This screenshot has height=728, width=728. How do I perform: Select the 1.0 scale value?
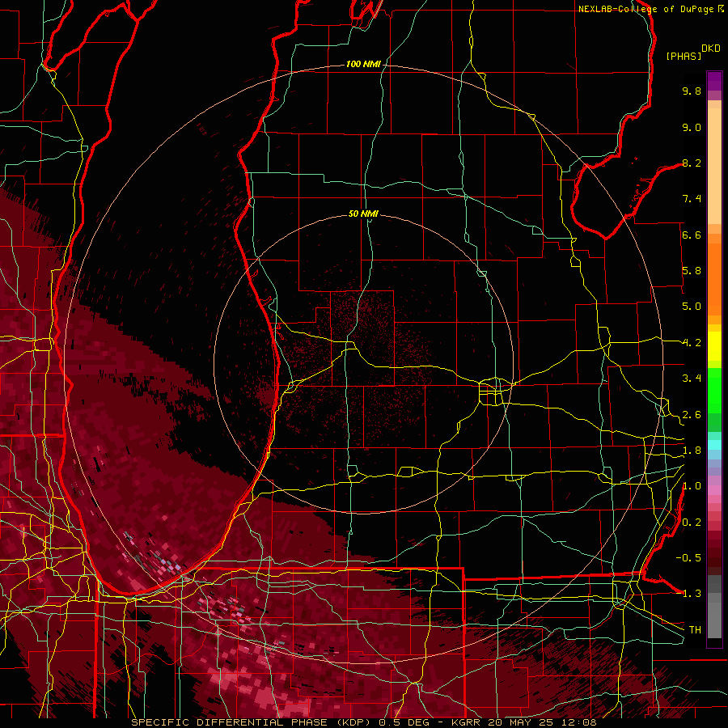[692, 486]
